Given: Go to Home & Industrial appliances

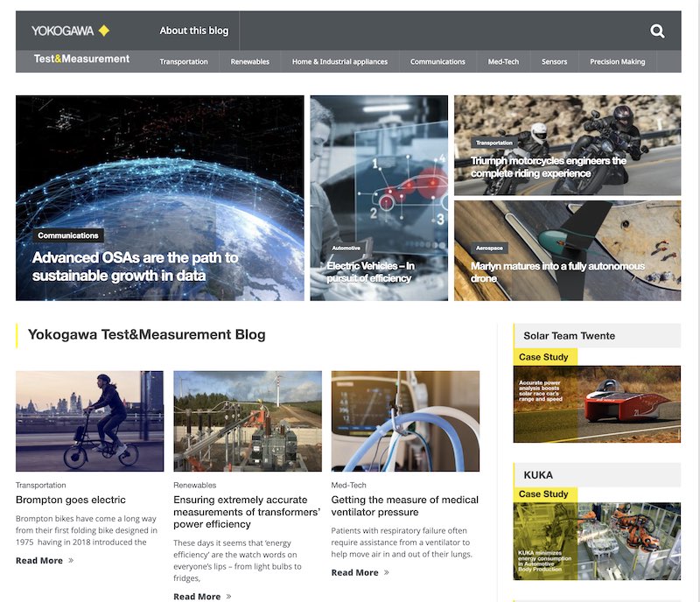Looking at the screenshot, I should 339,62.
